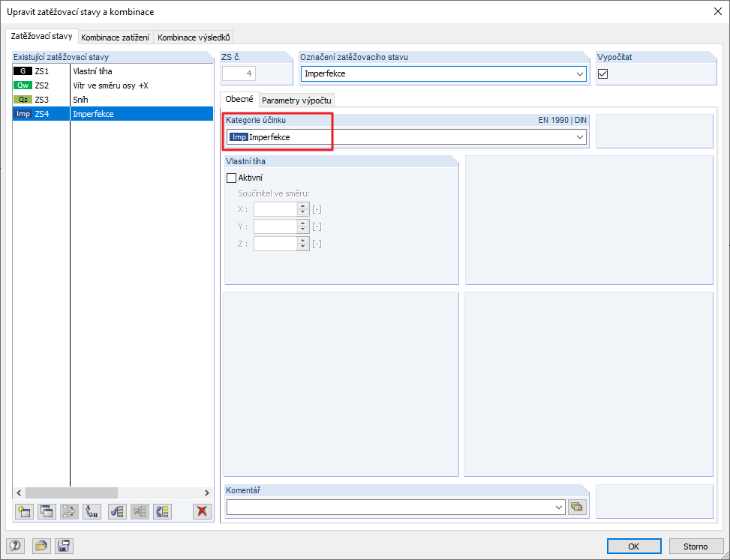Open comment library icon beside Komentář field

(x=576, y=507)
